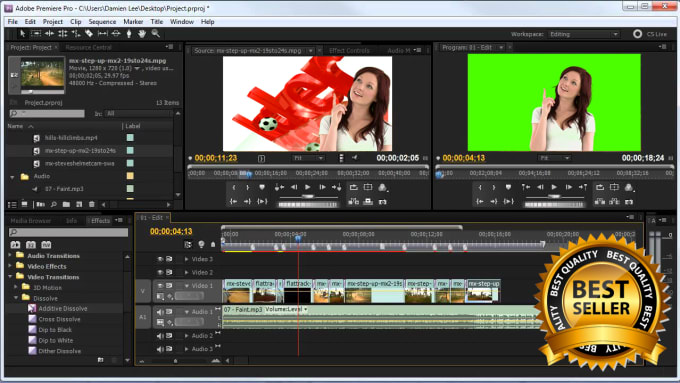Collapse the Video 1 track
This screenshot has height=383, width=680.
coord(186,286)
